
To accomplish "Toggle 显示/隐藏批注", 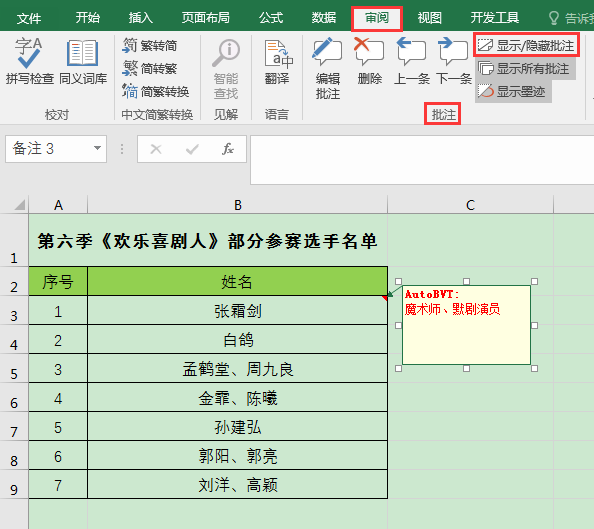I will pos(526,45).
